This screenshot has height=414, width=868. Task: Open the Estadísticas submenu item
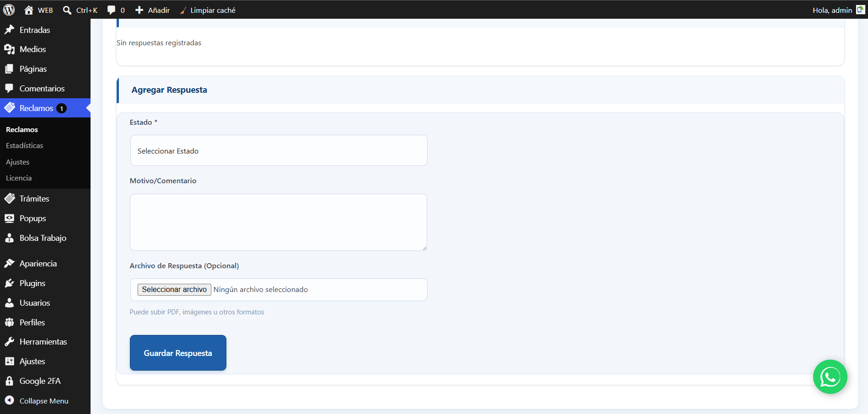coord(25,145)
